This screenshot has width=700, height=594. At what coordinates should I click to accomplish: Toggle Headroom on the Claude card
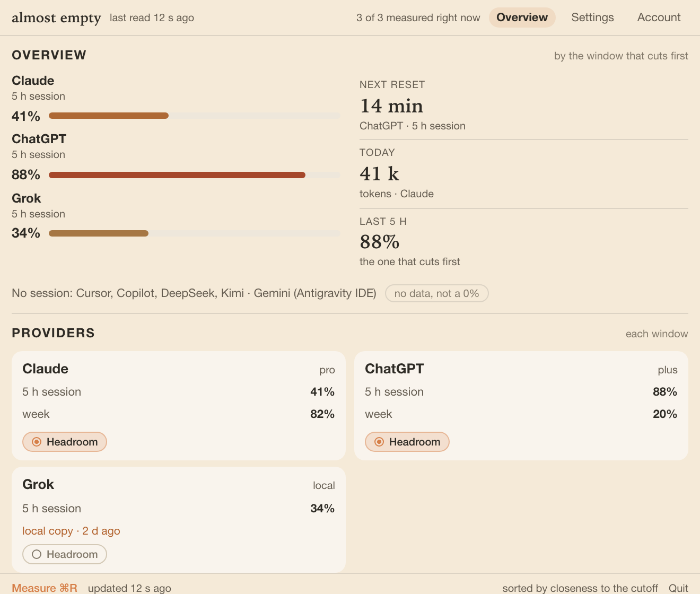point(64,442)
